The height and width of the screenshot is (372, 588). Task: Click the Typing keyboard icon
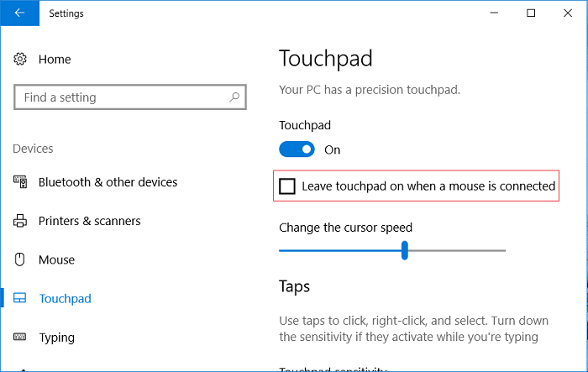click(21, 338)
